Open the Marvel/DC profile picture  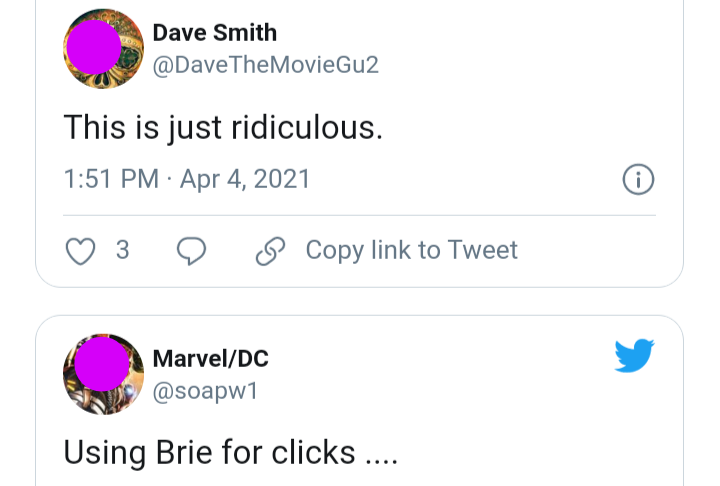pyautogui.click(x=103, y=373)
